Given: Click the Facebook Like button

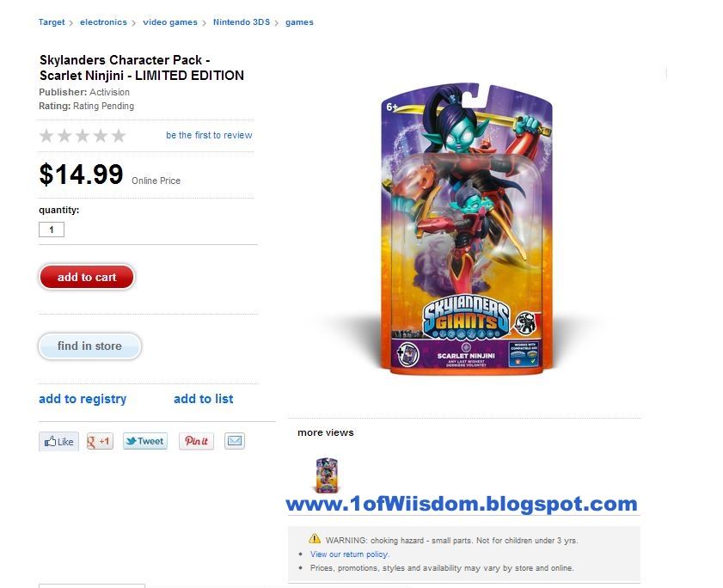Looking at the screenshot, I should click(x=59, y=441).
